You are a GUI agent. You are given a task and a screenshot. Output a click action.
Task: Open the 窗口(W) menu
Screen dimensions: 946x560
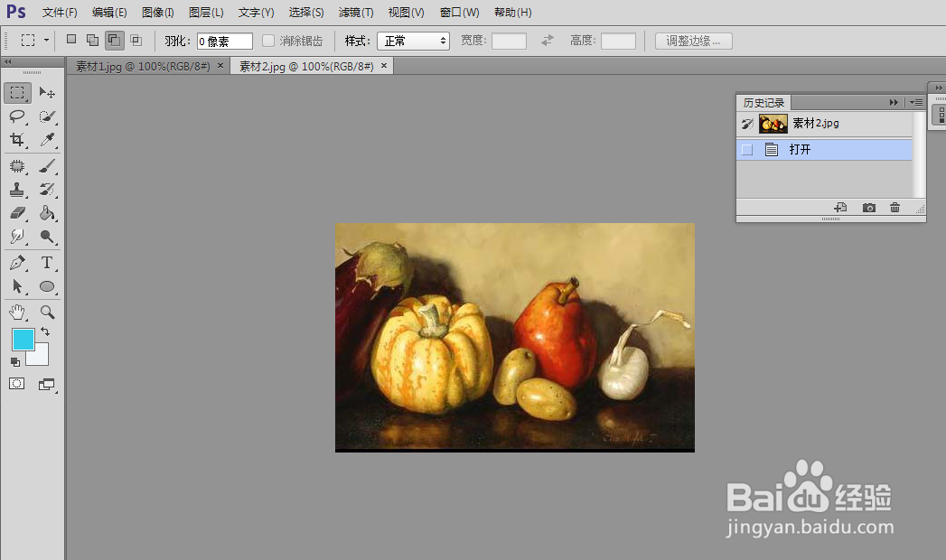[x=459, y=12]
